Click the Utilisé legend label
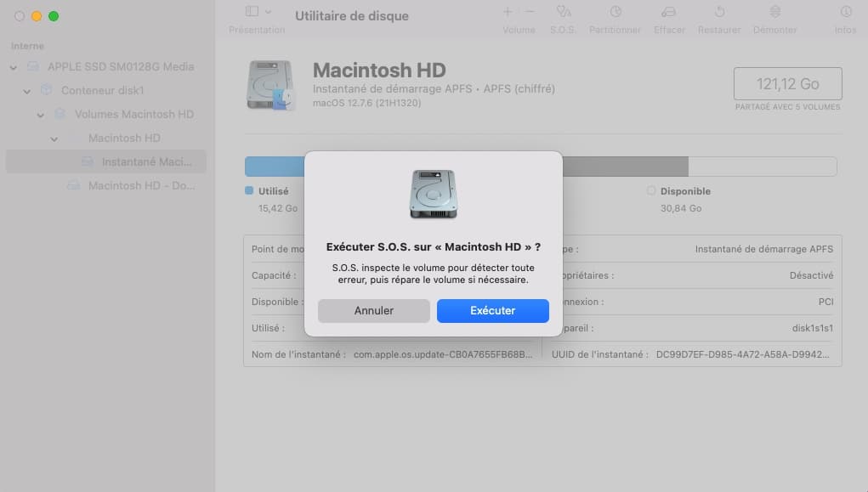This screenshot has width=868, height=492. [x=274, y=191]
